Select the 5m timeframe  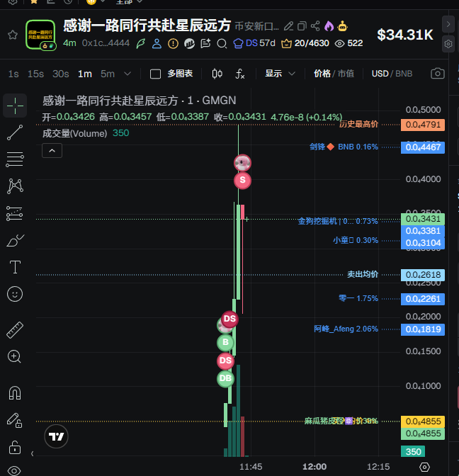point(108,74)
